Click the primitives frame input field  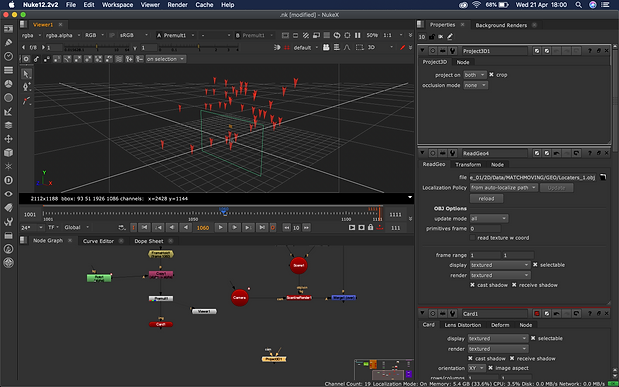click(x=485, y=229)
